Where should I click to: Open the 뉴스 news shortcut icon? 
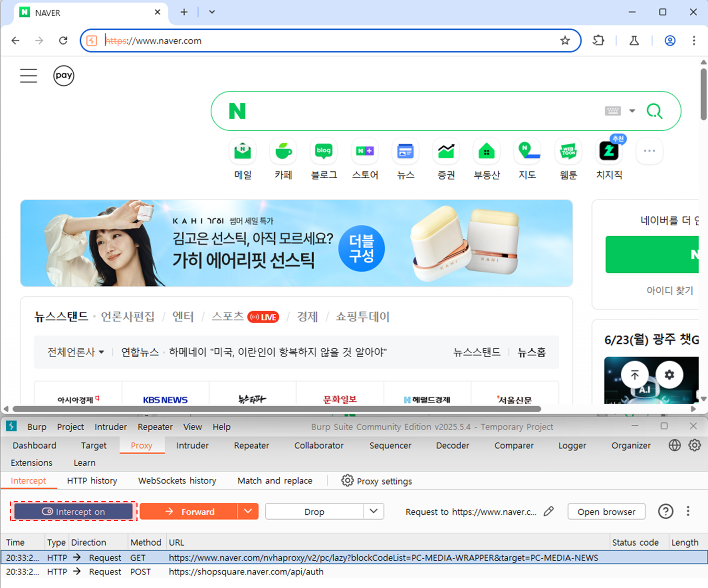click(406, 151)
